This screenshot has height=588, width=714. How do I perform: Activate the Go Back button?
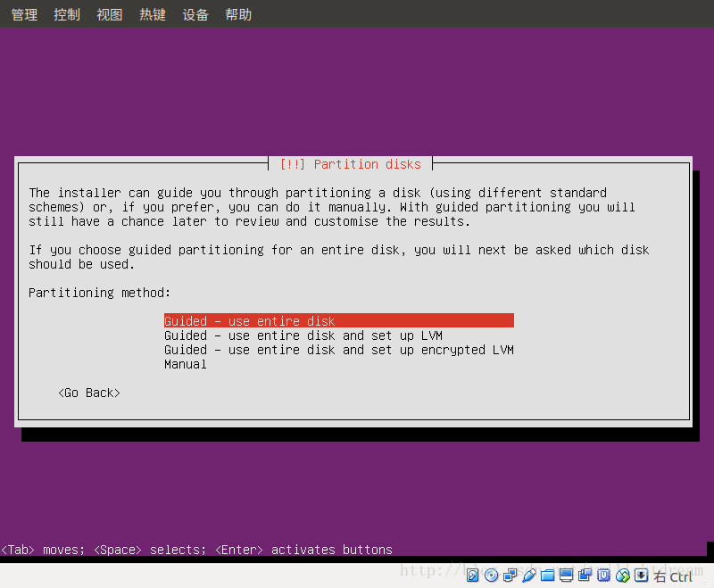88,393
